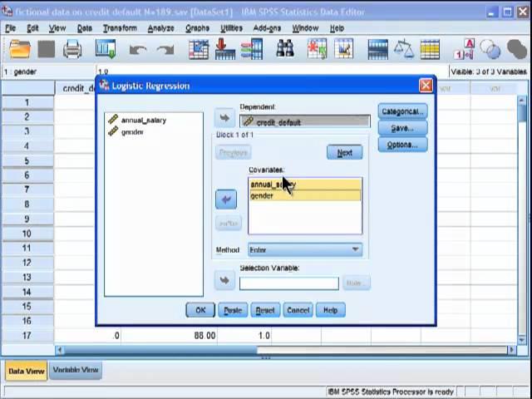The image size is (532, 399).
Task: Click row header 1 in data grid
Action: [27, 102]
